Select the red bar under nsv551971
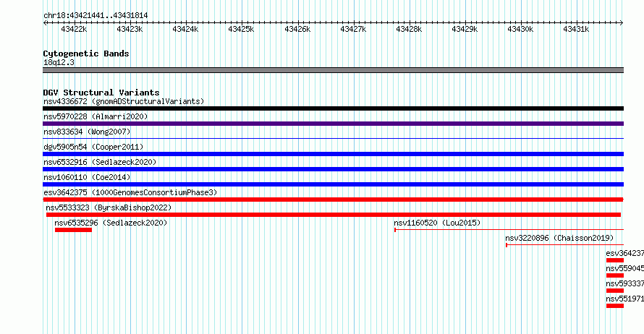 coord(615,306)
